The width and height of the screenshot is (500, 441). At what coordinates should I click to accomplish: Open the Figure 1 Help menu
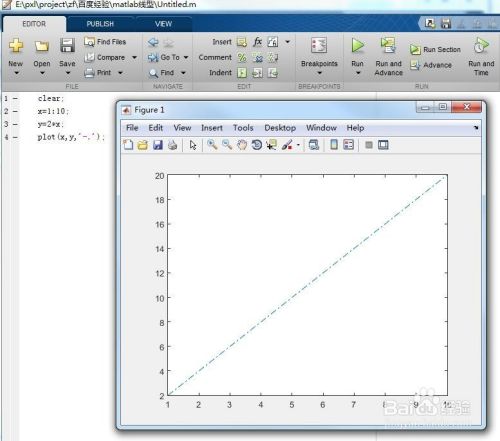[355, 128]
